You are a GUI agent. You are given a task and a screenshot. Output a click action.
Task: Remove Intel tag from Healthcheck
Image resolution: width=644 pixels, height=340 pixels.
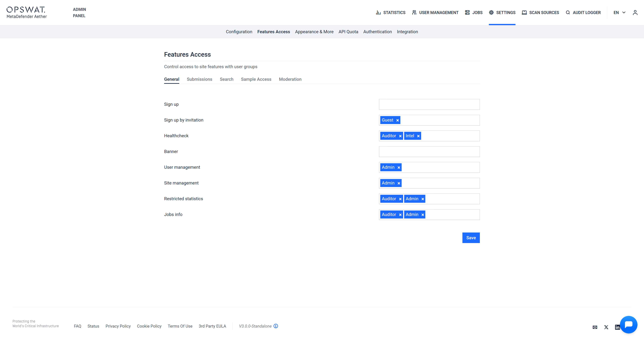(x=418, y=136)
